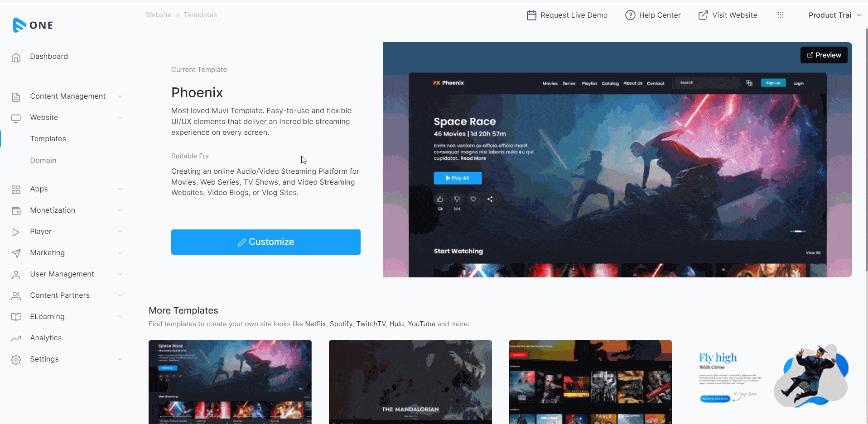Click the Dashboard home icon
This screenshot has width=868, height=424.
pyautogui.click(x=16, y=57)
